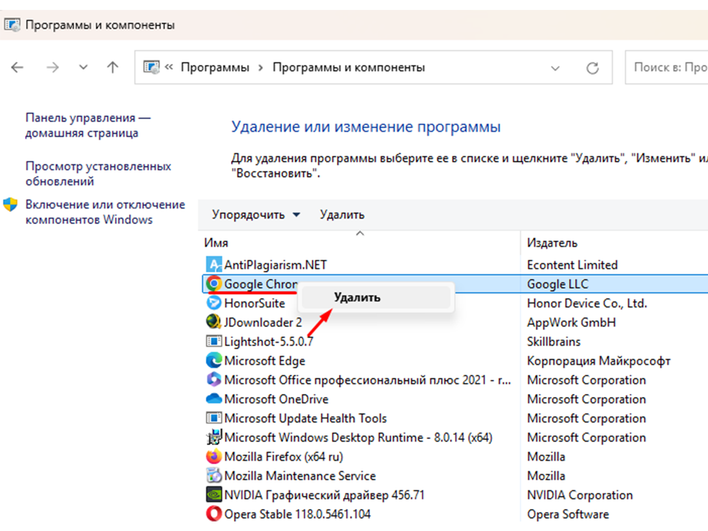This screenshot has height=531, width=708.
Task: Select the HonorSuite entry
Action: coord(254,303)
